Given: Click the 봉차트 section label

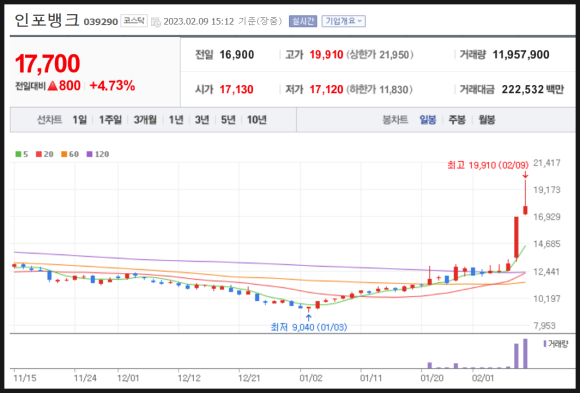Looking at the screenshot, I should click(x=395, y=120).
